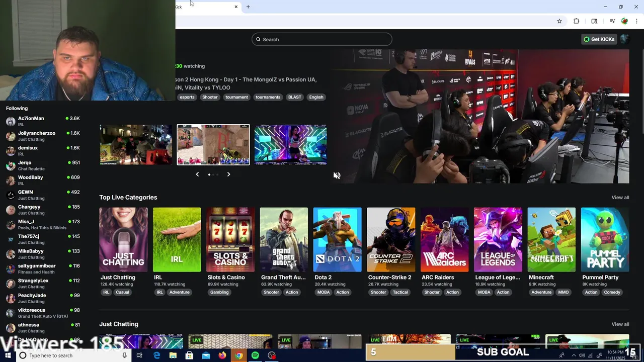Open athnessa channel in sidebar
Screen dimensions: 644x362
pos(43,328)
